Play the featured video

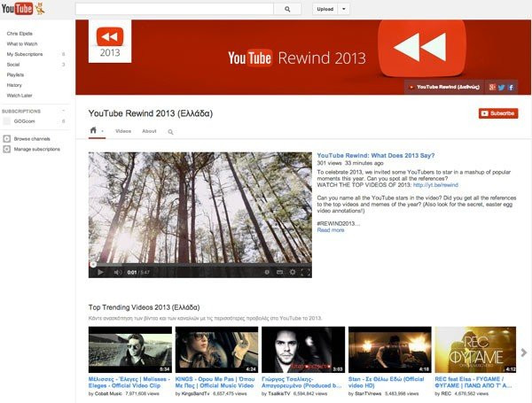point(100,272)
